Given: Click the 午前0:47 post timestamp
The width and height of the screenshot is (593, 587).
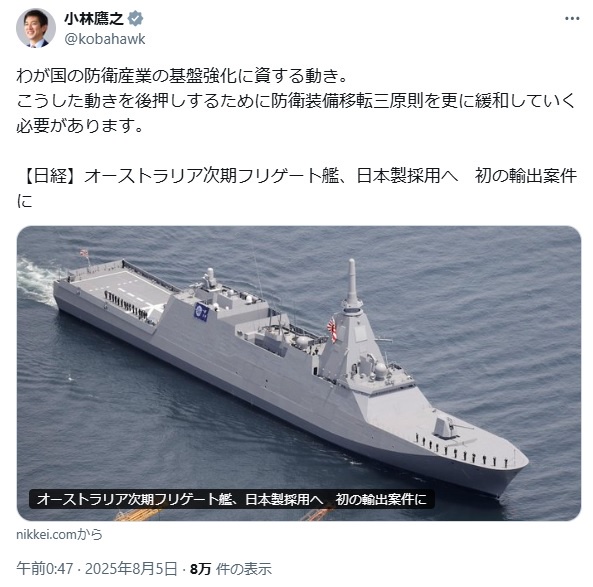Looking at the screenshot, I should pos(45,568).
